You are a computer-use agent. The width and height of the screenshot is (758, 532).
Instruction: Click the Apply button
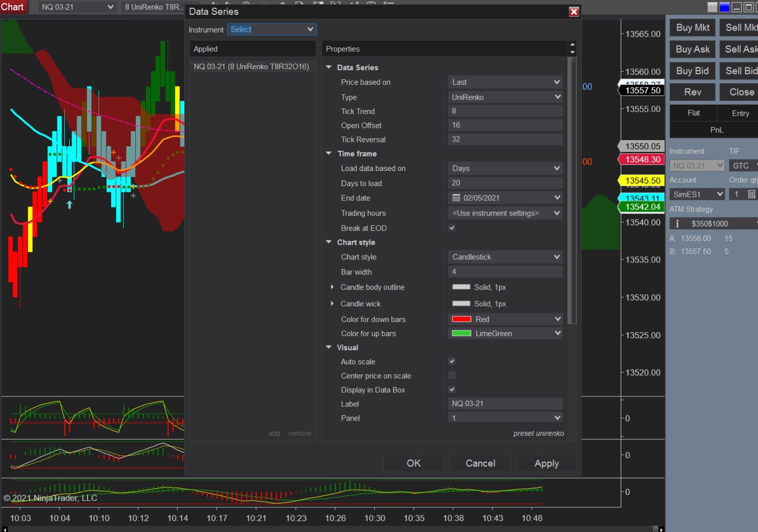547,463
